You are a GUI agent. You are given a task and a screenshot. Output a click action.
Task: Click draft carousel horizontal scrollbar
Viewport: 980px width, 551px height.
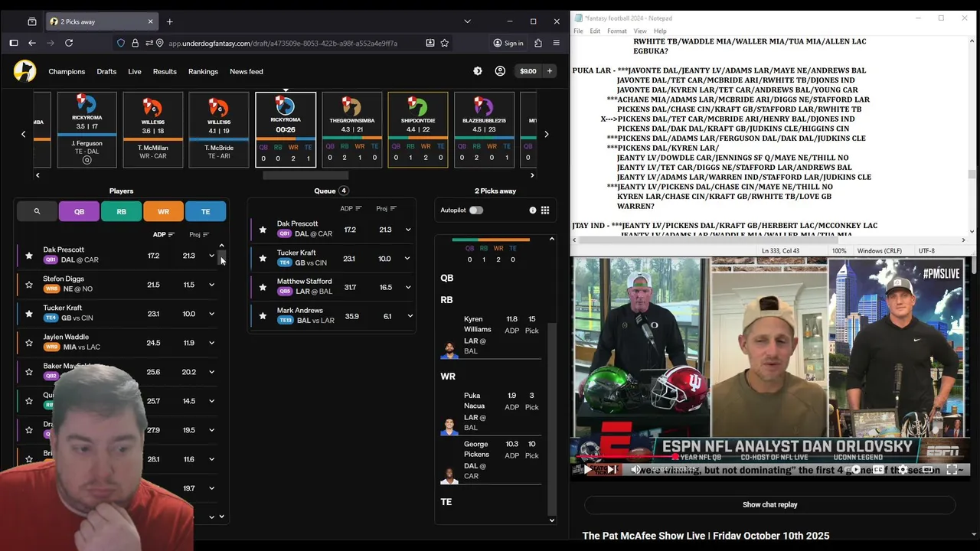(305, 175)
